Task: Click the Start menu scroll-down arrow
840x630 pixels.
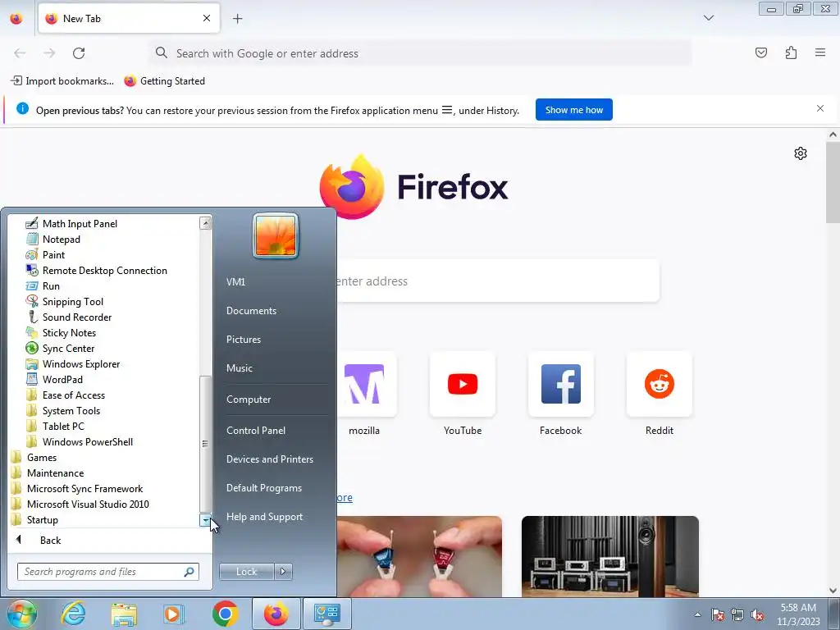Action: coord(205,519)
